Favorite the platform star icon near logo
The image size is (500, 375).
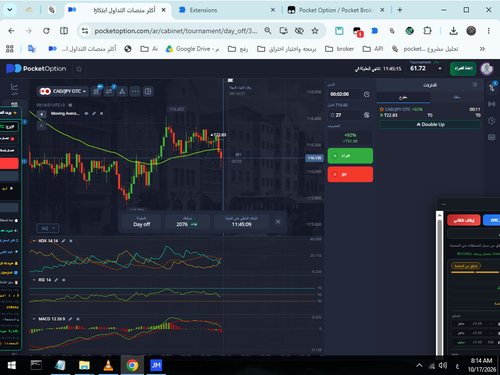click(x=79, y=69)
